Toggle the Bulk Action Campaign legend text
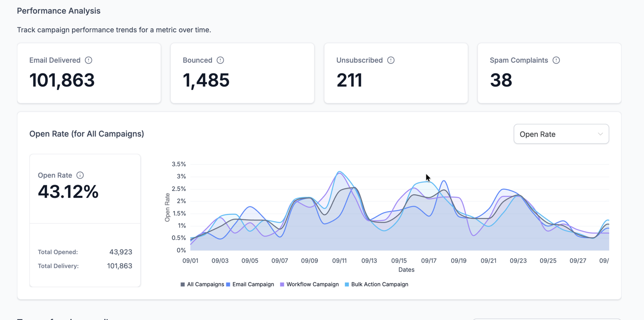This screenshot has width=644, height=320. [380, 285]
